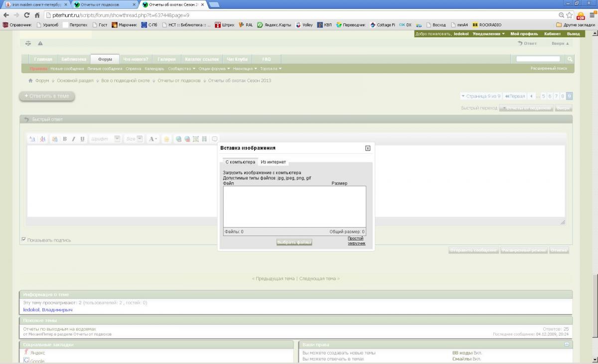Switch to the 'Из интернет' tab
This screenshot has height=364, width=598.
pyautogui.click(x=273, y=162)
